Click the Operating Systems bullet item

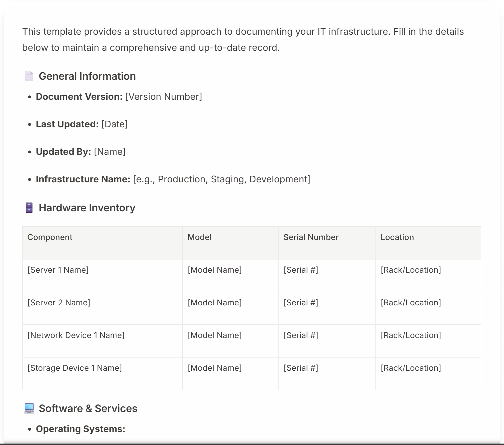[x=80, y=429]
